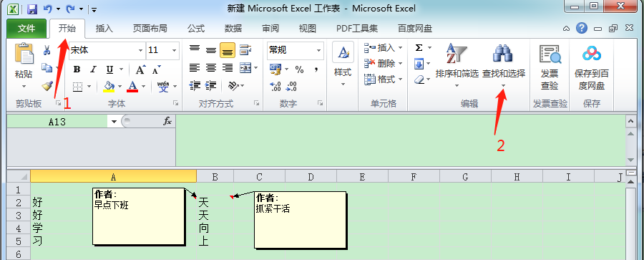Click the Help question mark icon
Image resolution: width=644 pixels, height=260 pixels.
click(581, 28)
